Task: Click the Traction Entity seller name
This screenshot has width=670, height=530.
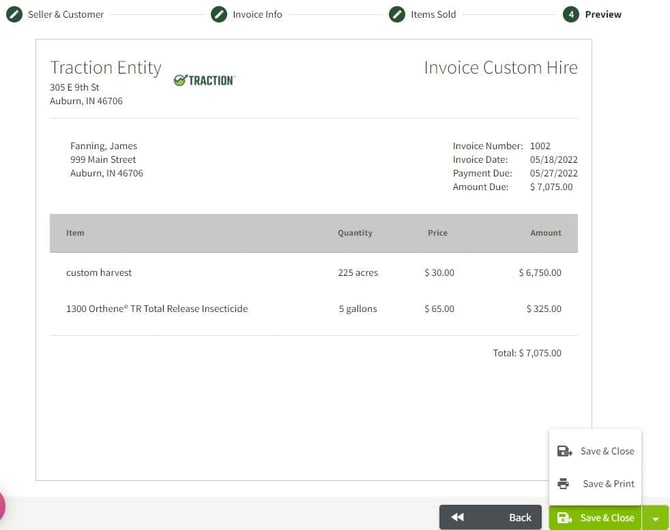Action: pos(106,68)
